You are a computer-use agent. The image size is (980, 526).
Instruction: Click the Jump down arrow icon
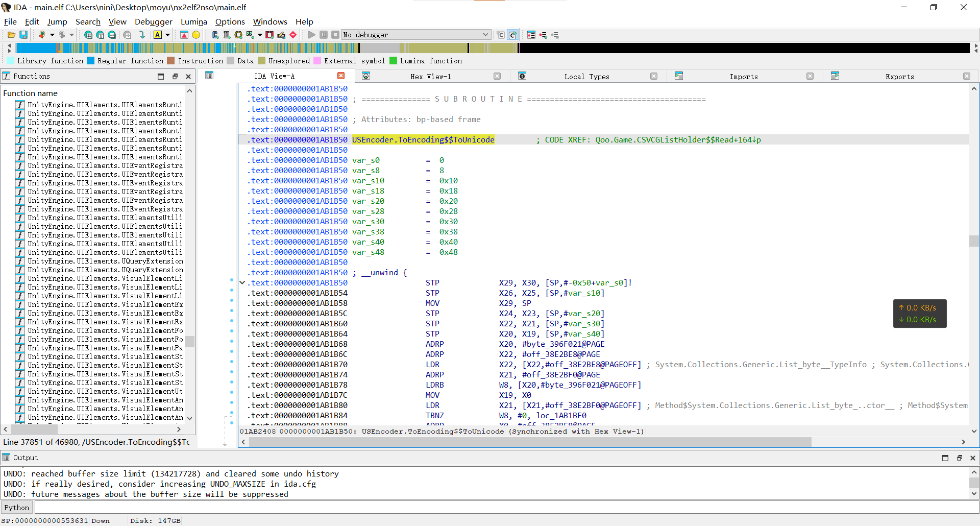[142, 35]
